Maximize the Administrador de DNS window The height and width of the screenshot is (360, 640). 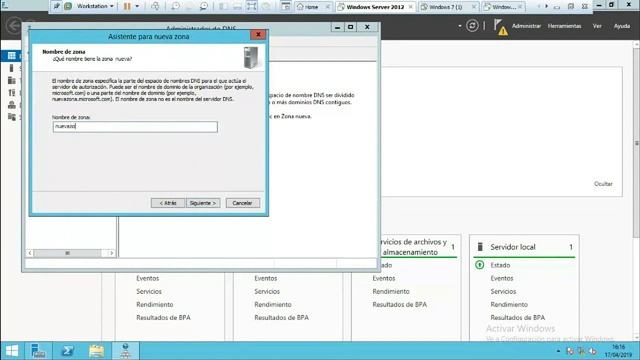click(351, 27)
